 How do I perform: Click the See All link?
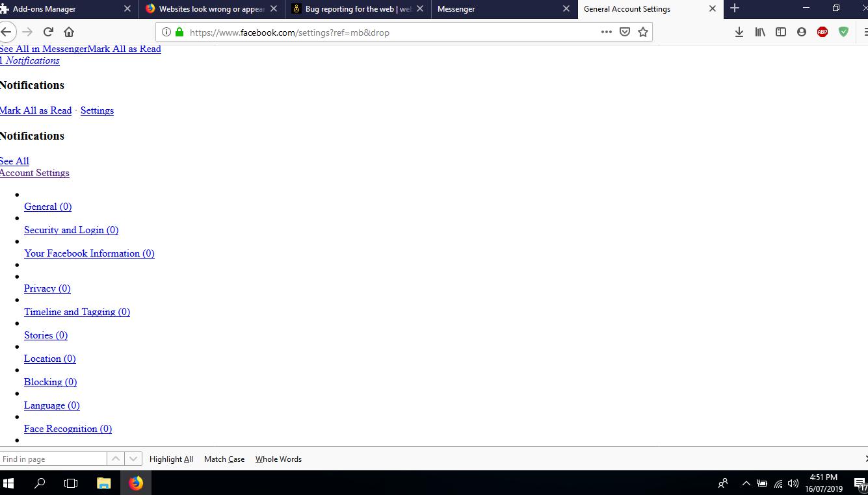click(x=14, y=161)
